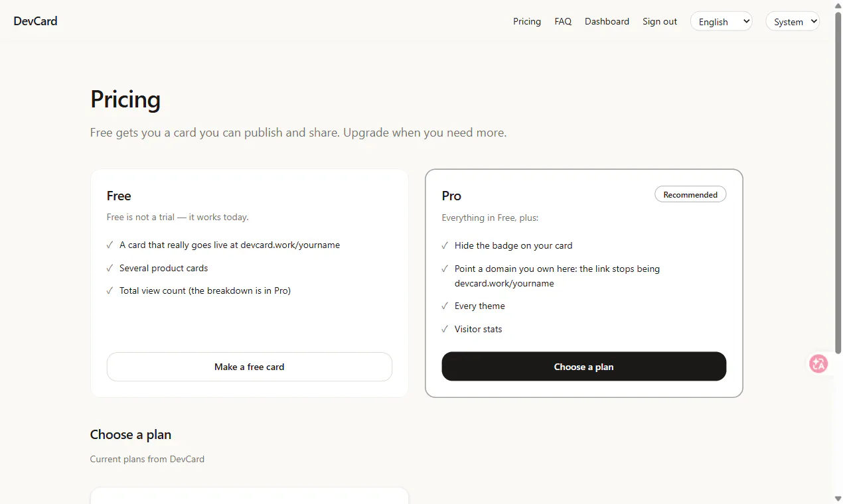
Task: Click Sign out in the header
Action: click(x=660, y=21)
